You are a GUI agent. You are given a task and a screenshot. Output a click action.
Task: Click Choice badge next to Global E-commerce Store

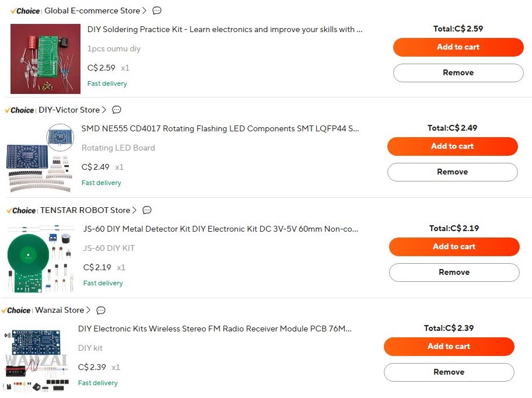click(x=26, y=11)
